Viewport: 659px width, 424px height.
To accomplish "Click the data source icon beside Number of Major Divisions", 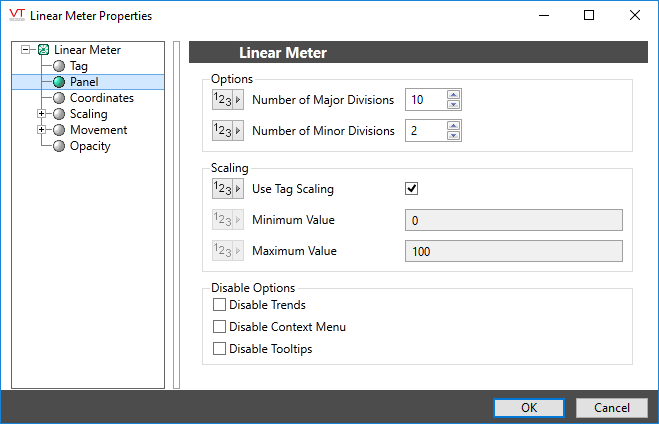I will (x=228, y=100).
